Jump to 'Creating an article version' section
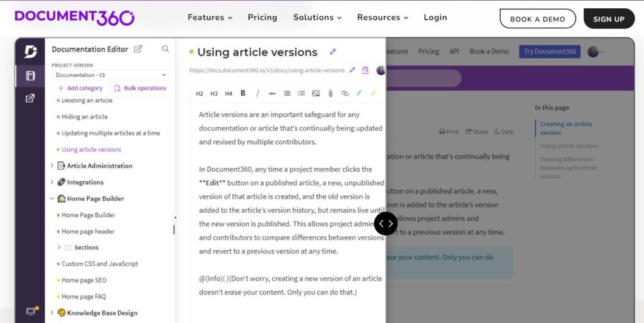The image size is (644, 323). (x=566, y=128)
